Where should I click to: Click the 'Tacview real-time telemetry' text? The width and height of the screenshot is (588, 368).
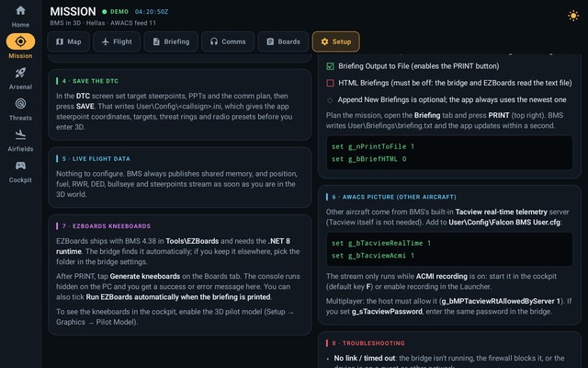click(501, 212)
